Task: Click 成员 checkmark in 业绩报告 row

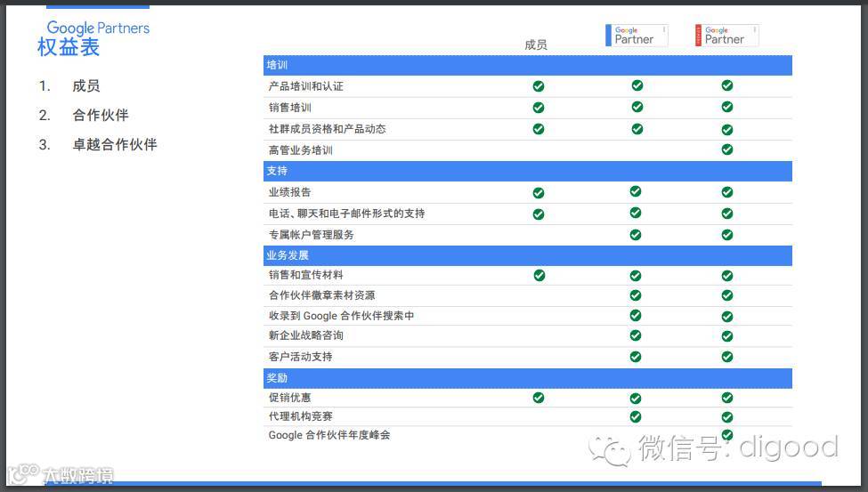Action: click(538, 192)
